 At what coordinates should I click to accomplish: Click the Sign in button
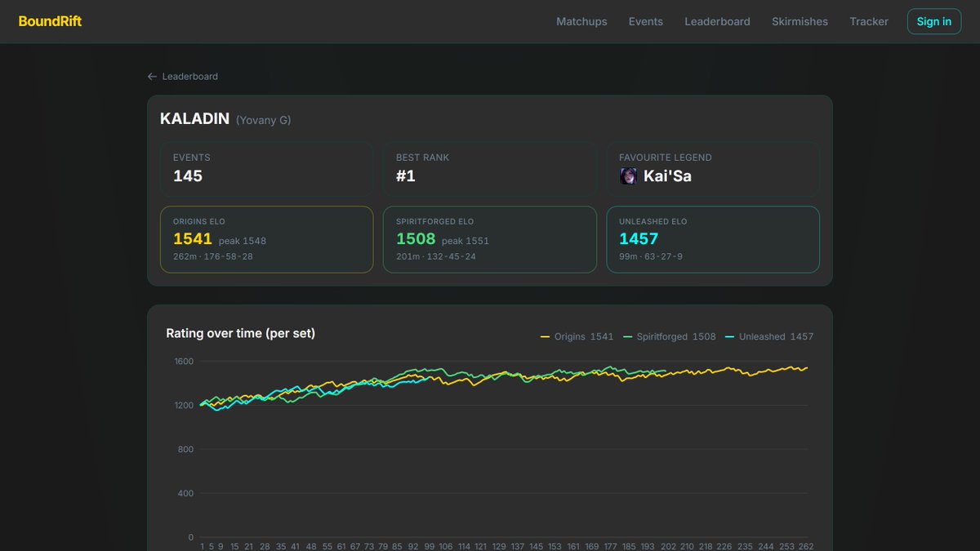tap(933, 21)
